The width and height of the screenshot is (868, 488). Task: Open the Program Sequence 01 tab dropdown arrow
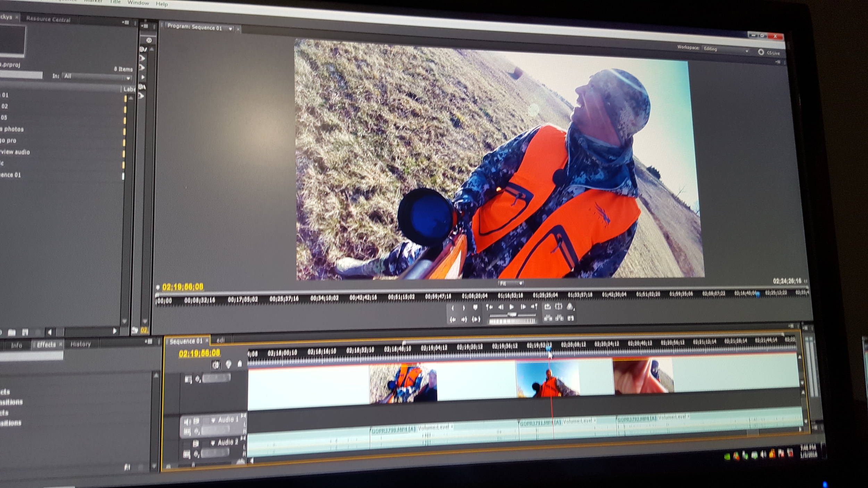coord(230,29)
